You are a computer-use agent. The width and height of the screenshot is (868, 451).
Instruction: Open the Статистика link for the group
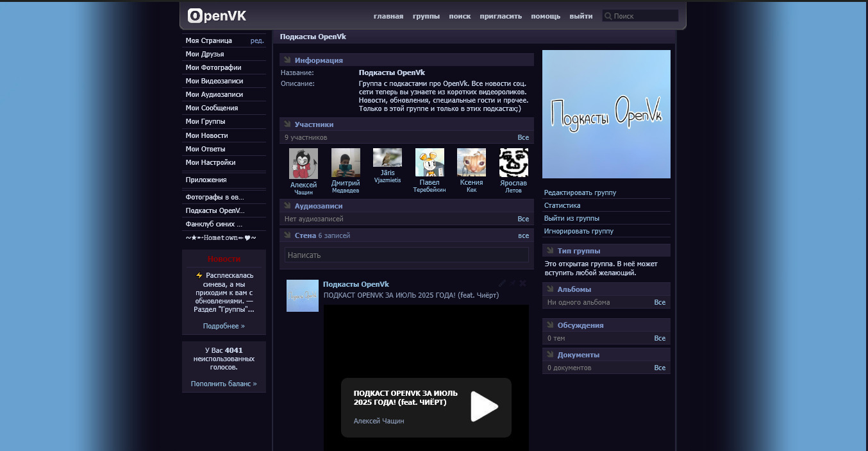pos(562,205)
